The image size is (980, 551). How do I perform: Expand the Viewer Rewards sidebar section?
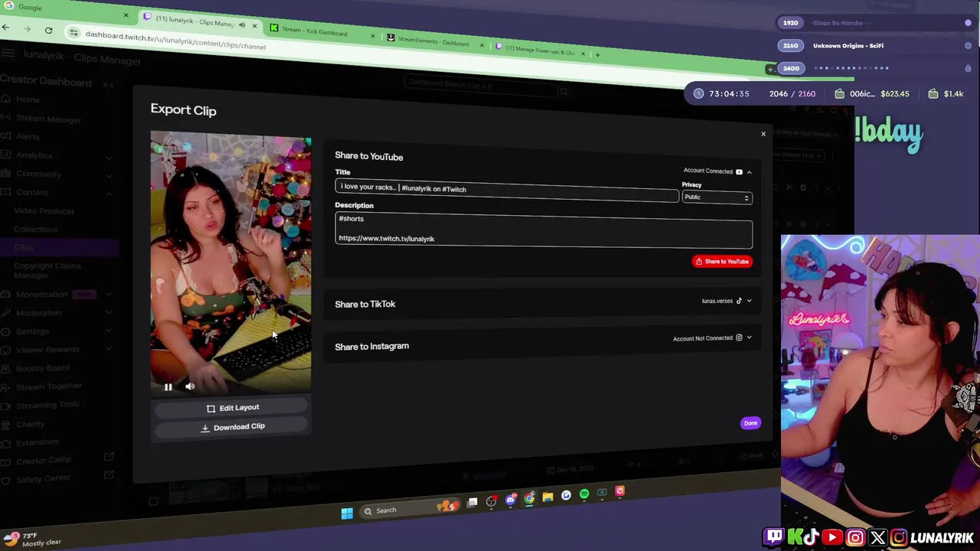tap(109, 350)
